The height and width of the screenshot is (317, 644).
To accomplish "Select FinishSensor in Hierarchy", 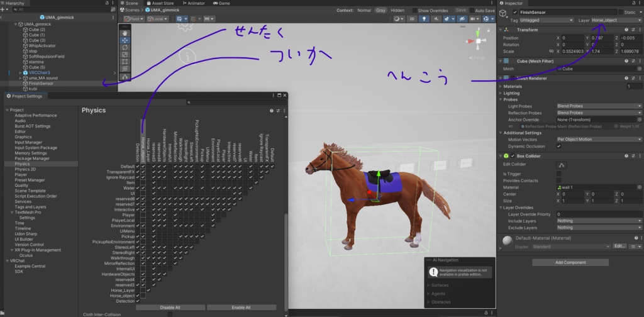I will [x=41, y=84].
